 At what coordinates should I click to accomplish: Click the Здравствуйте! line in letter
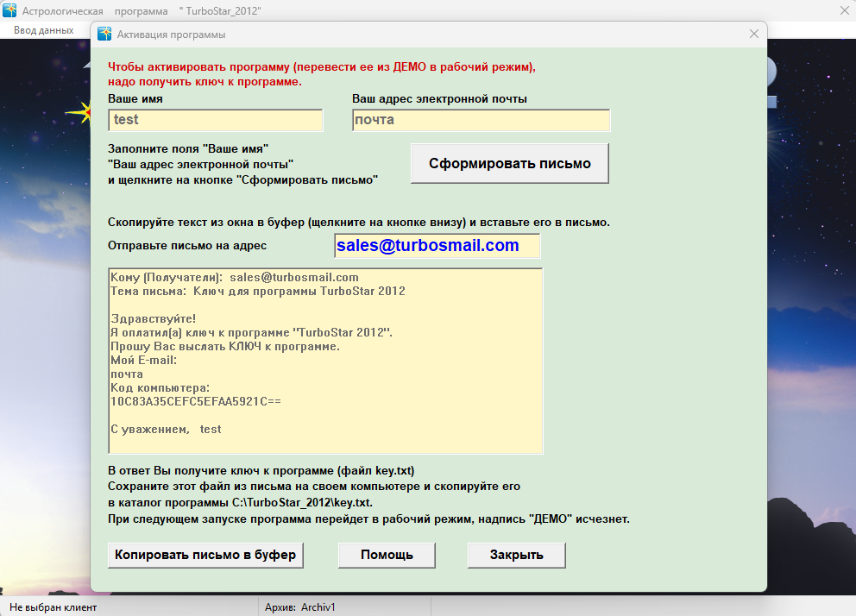(x=154, y=318)
